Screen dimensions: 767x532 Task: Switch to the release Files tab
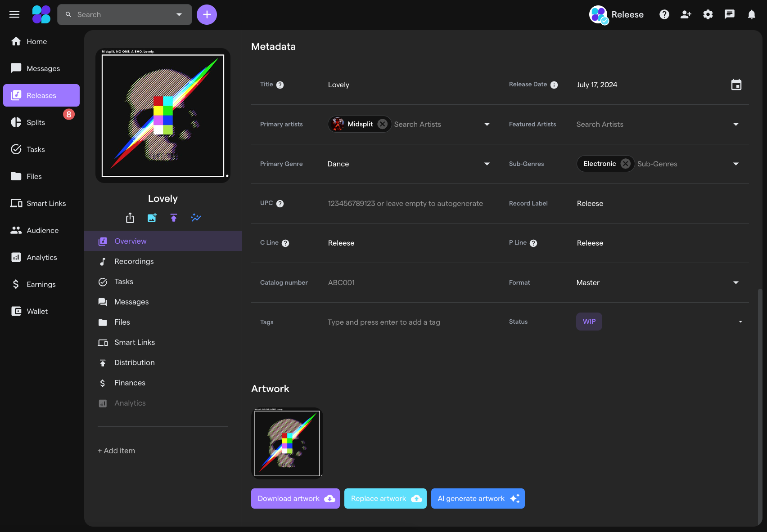pyautogui.click(x=163, y=322)
